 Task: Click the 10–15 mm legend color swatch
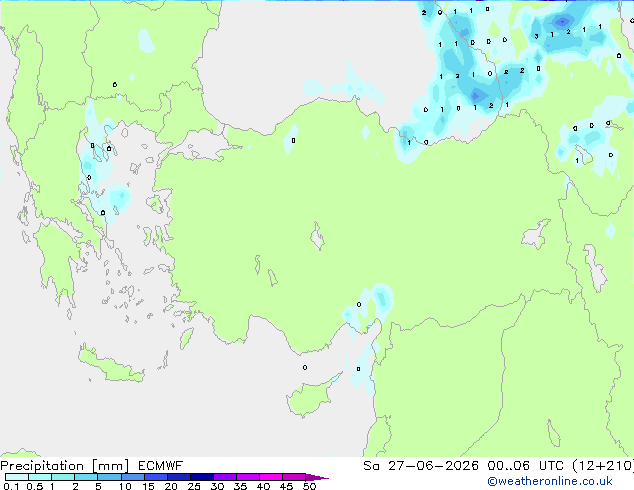click(x=132, y=477)
